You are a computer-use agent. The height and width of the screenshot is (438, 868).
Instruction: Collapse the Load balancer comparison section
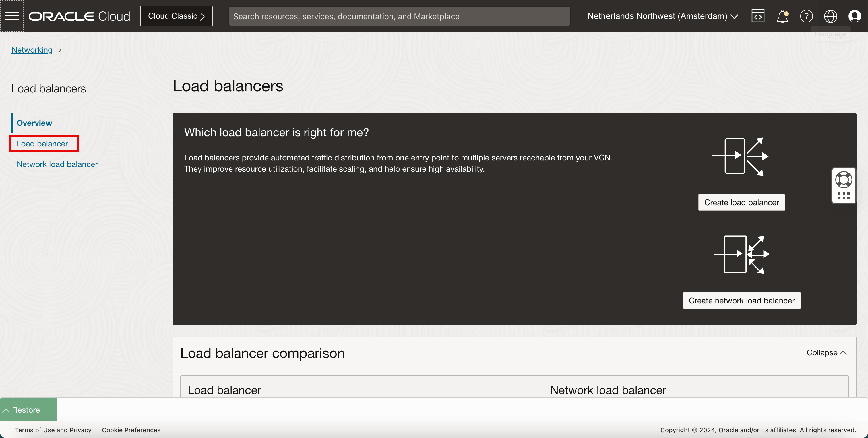826,352
